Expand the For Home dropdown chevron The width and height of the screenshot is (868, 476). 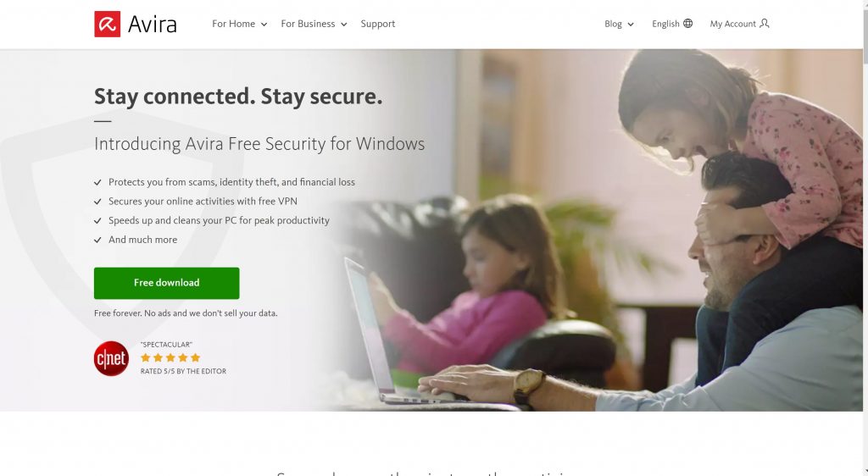[x=264, y=25]
